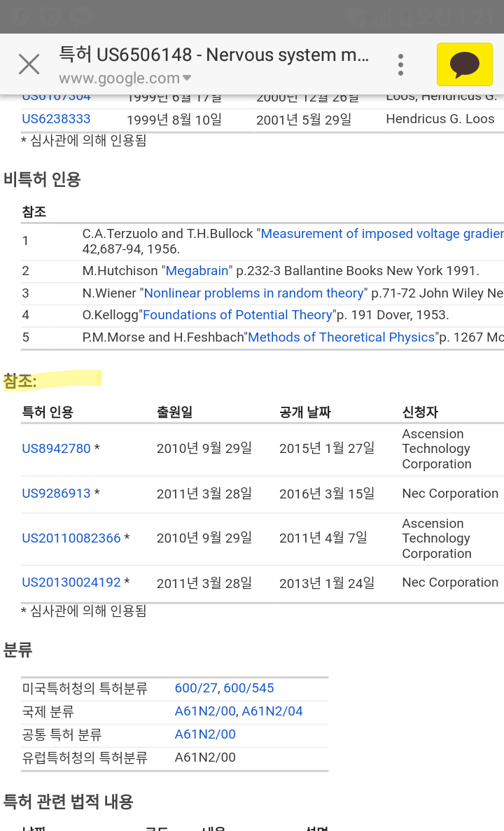Open A61N2/00 in 공통 특허 분류 row
The image size is (504, 831).
(x=205, y=734)
